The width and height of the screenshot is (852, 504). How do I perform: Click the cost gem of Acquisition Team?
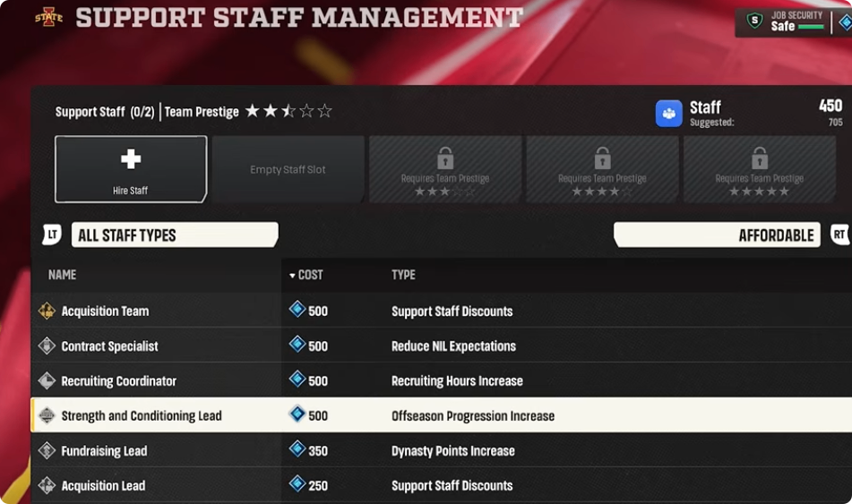pos(297,309)
